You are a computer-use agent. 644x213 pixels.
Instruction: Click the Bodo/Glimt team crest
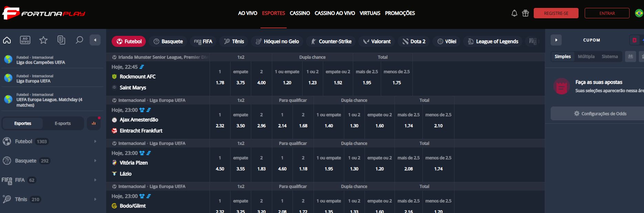tap(114, 206)
